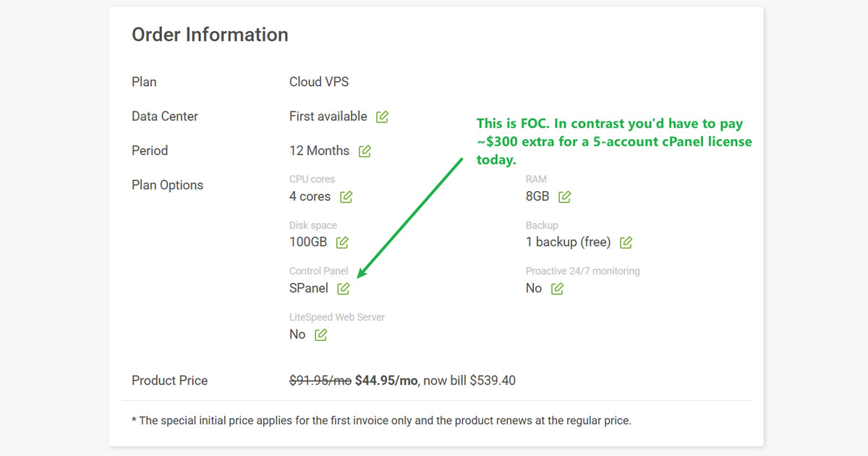Click the edit icon beside Backup option
The image size is (868, 456).
pos(625,242)
